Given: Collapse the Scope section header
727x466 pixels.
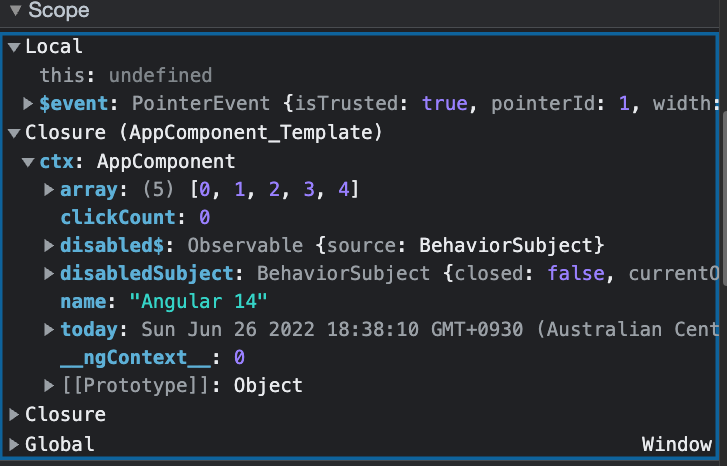Looking at the screenshot, I should (x=15, y=12).
